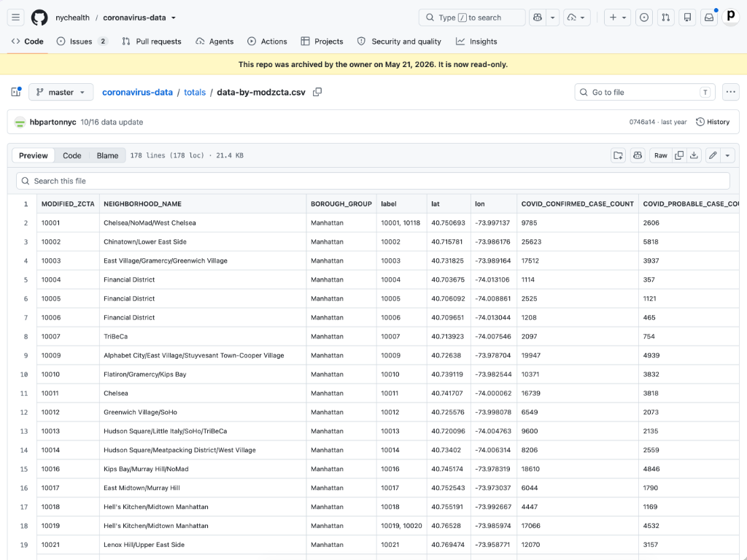Viewport: 747px width, 560px height.
Task: Open the Actions tab
Action: click(x=267, y=42)
